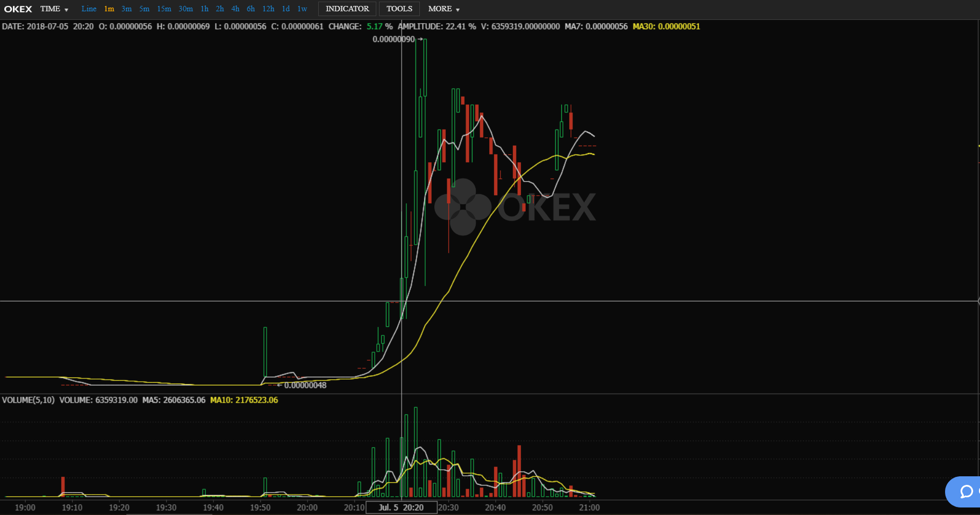
Task: Open the TOOLS button
Action: [399, 9]
